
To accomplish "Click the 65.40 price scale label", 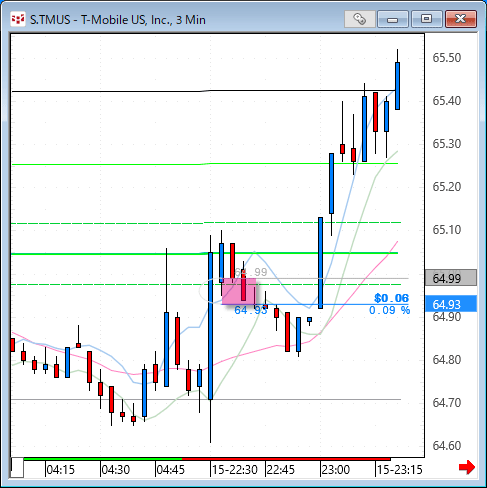I will pos(447,101).
